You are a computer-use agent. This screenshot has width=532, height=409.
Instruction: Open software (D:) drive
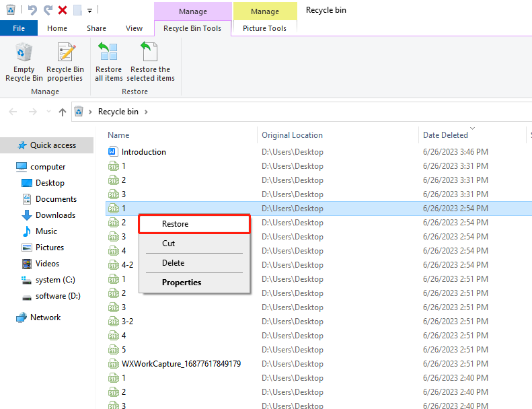(51, 296)
